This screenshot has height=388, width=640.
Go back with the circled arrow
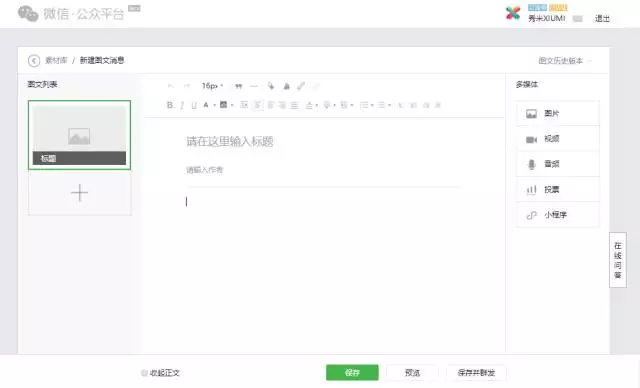[34, 61]
